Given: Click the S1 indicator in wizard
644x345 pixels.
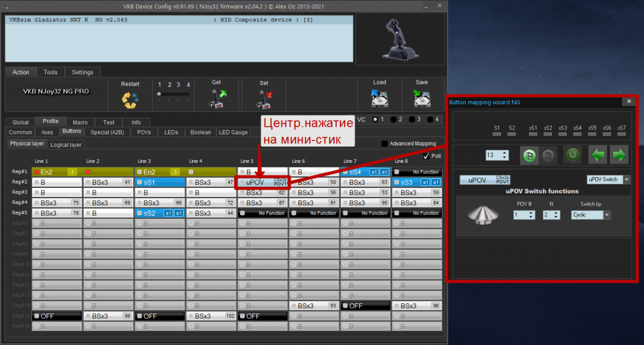Looking at the screenshot, I should [x=497, y=133].
